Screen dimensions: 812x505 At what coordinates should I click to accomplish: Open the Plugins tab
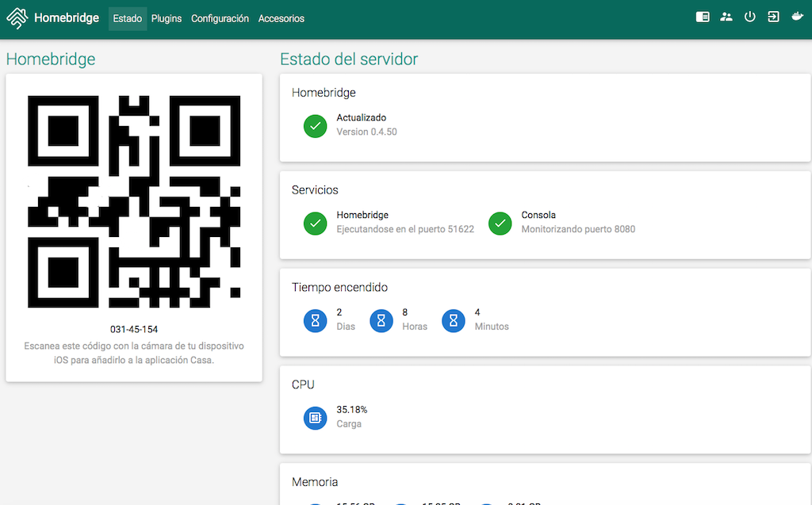167,18
